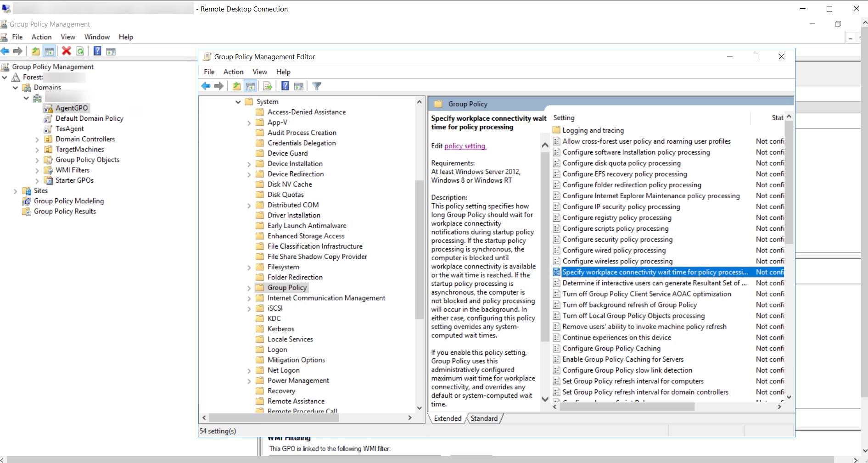Collapse the System folder in the tree

[238, 102]
